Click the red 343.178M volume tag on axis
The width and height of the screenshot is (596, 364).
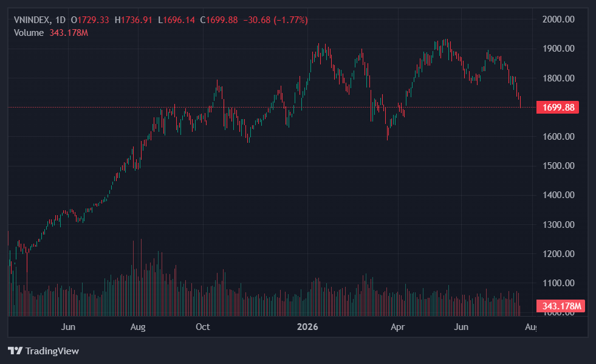[560, 306]
